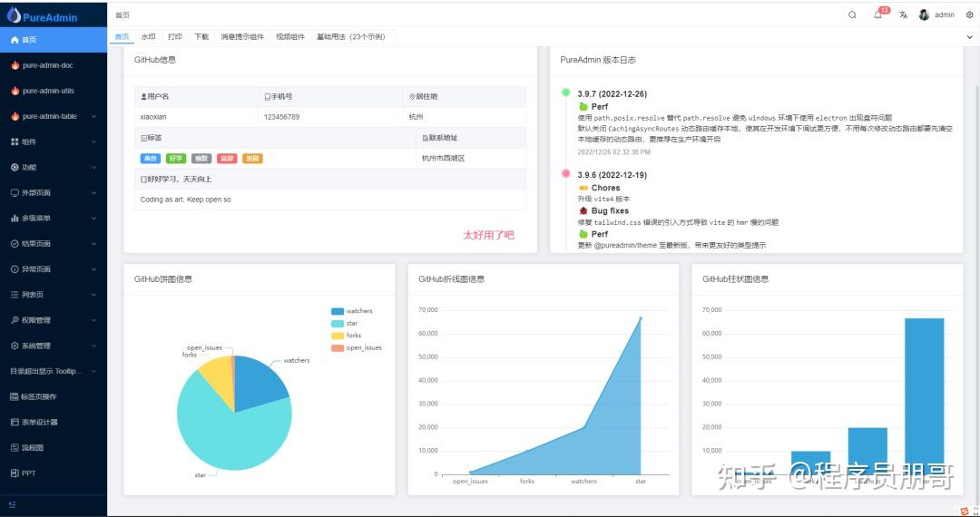The image size is (980, 517).
Task: Collapse sidebar using bottom-left fold icon
Action: [13, 504]
